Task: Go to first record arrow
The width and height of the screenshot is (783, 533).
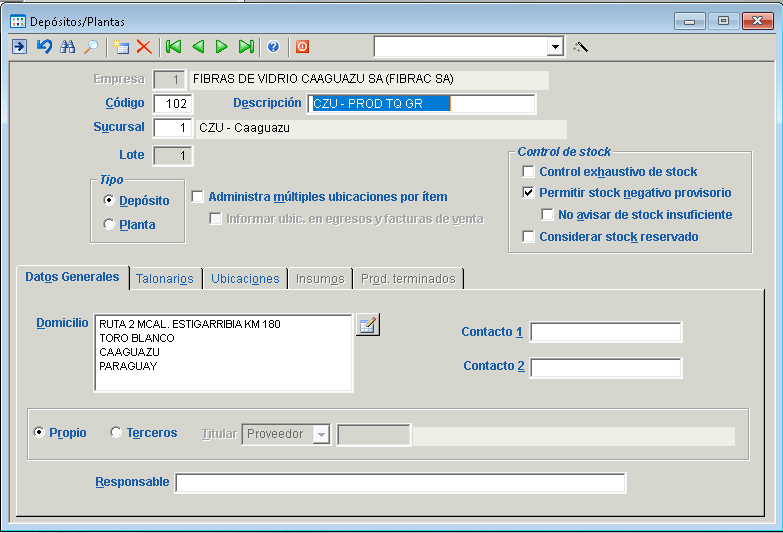Action: 174,47
